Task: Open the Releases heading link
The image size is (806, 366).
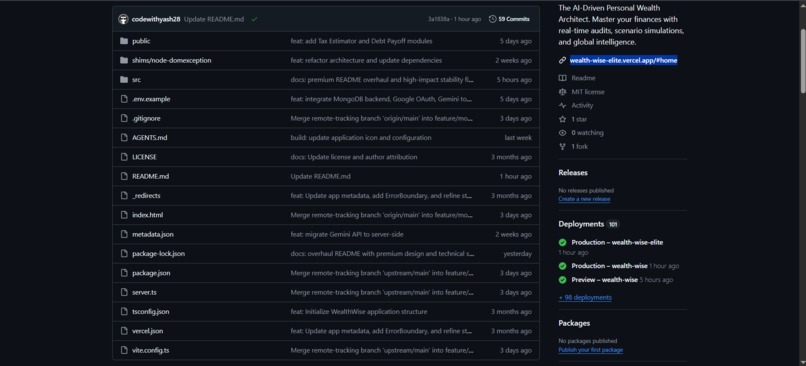Action: coord(573,173)
